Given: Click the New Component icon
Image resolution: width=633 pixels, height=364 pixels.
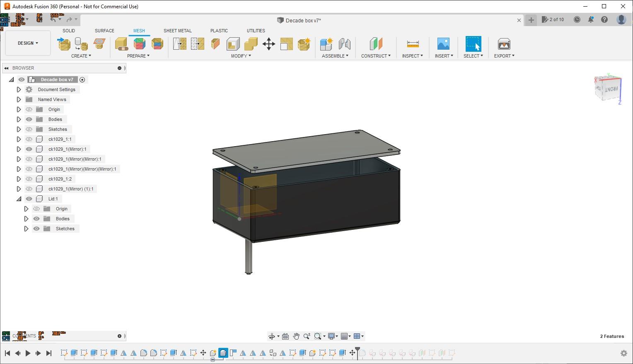Looking at the screenshot, I should click(326, 44).
